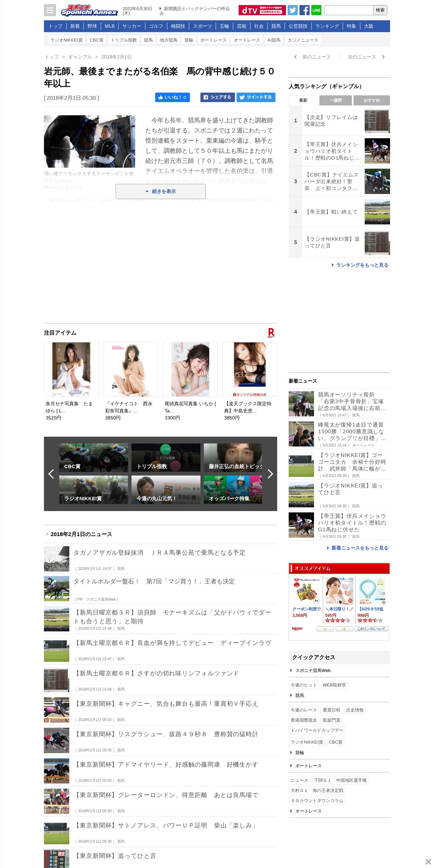Open 競馬オーソリティ骨折 news item

pos(339,404)
